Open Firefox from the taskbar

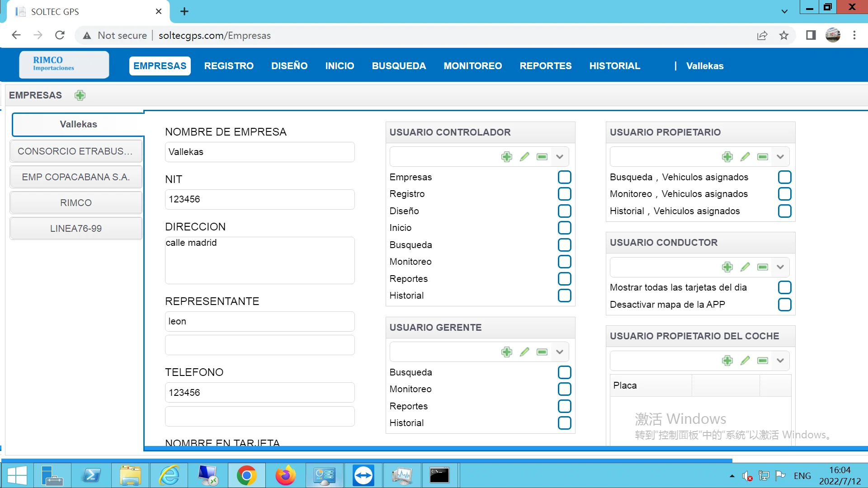click(285, 475)
